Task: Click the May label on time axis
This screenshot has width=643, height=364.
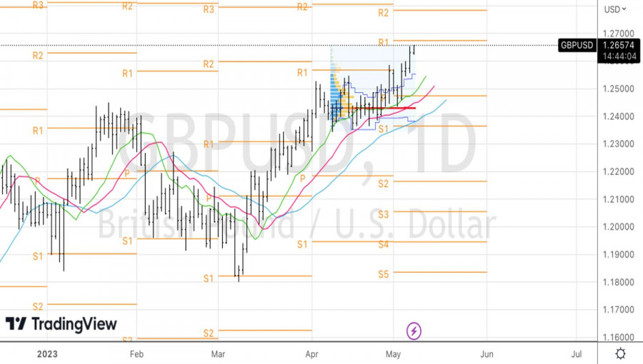Action: click(393, 354)
